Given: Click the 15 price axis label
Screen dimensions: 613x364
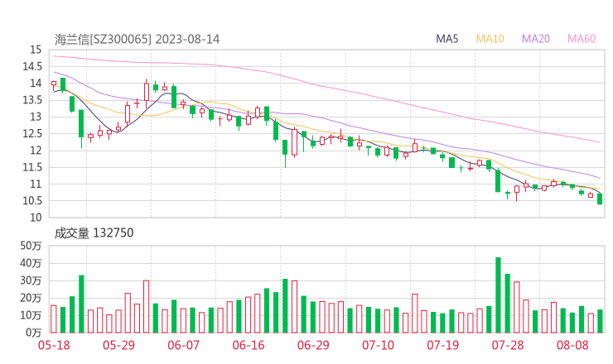Looking at the screenshot, I should click(x=36, y=50).
